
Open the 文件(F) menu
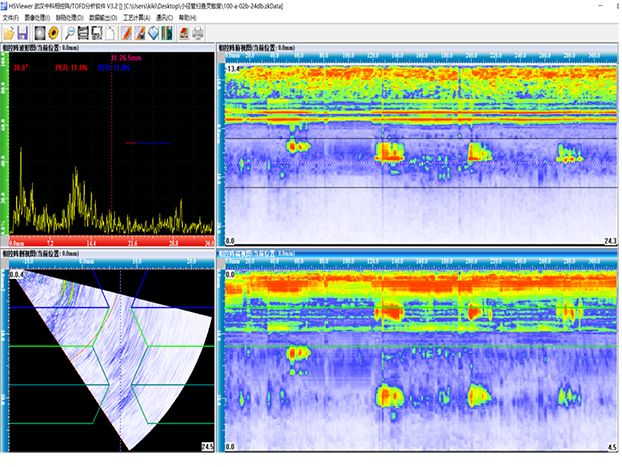pyautogui.click(x=11, y=17)
